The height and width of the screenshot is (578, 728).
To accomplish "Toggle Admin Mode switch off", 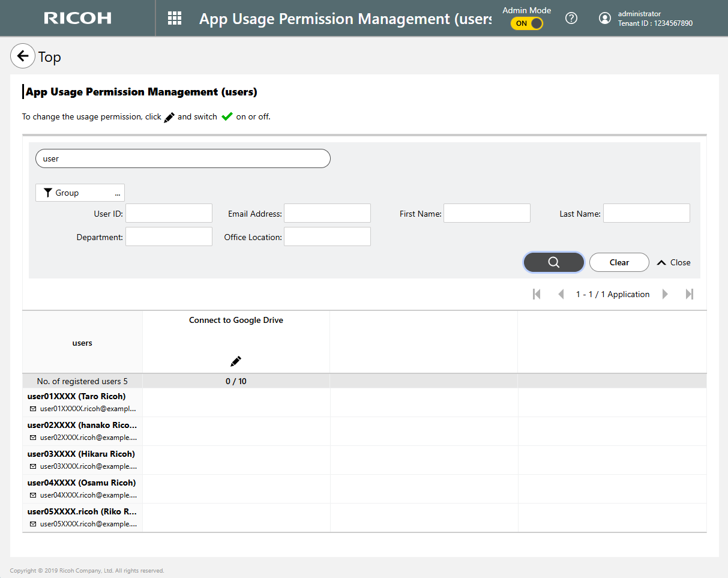I will coord(527,23).
